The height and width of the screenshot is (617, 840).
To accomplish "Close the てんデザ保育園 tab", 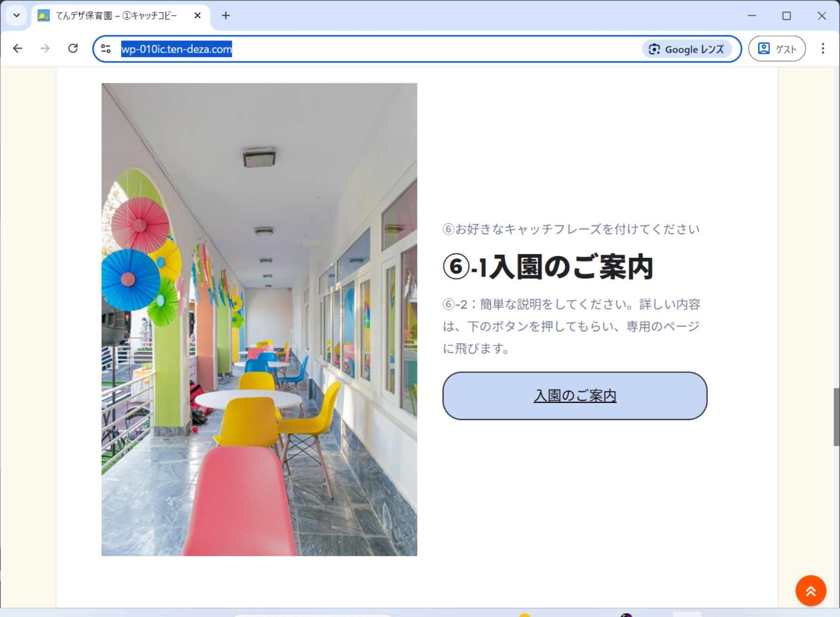I will pyautogui.click(x=198, y=16).
